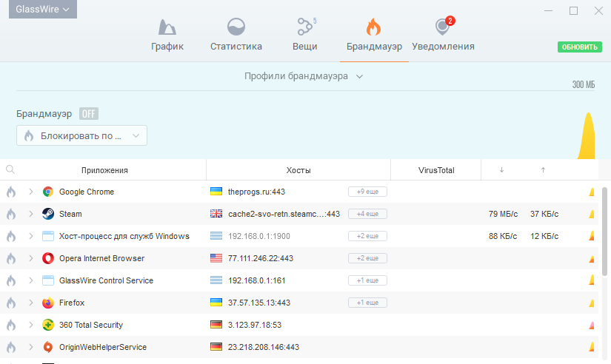Screen dimensions: 611x364
Task: Sort by Приложения column header
Action: (x=104, y=170)
